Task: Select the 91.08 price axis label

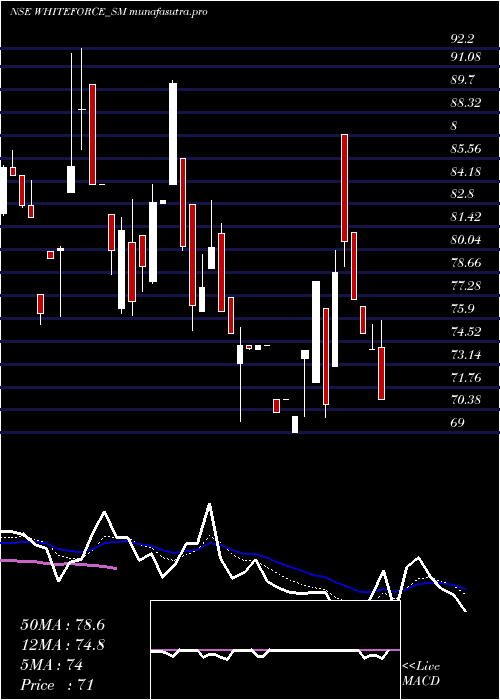Action: pos(465,57)
